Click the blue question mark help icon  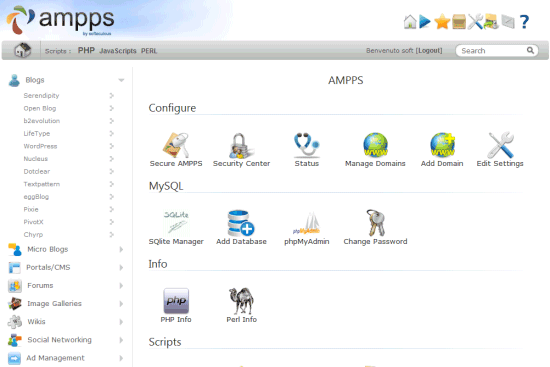[x=524, y=22]
